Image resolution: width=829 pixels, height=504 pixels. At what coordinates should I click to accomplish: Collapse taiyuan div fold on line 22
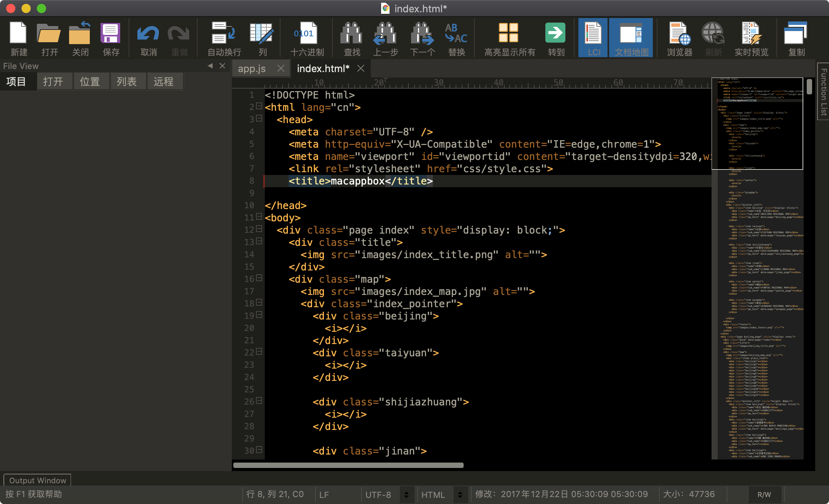[x=259, y=352]
